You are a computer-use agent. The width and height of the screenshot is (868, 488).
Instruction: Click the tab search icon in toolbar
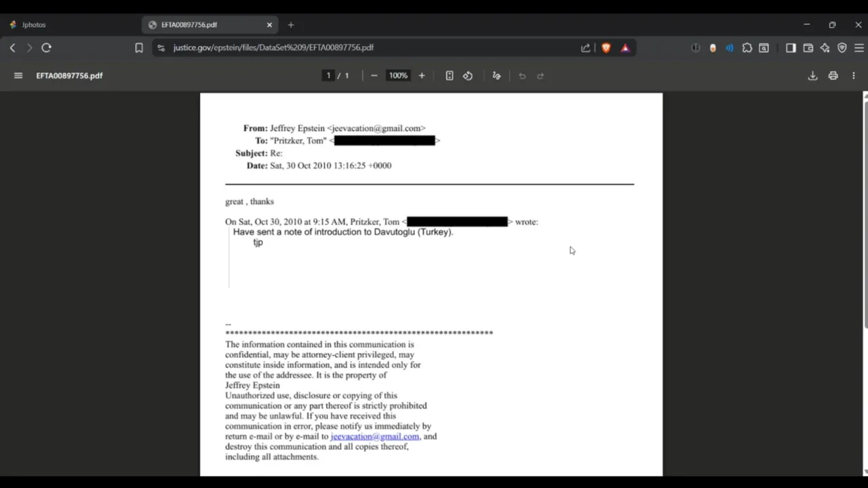pyautogui.click(x=764, y=47)
